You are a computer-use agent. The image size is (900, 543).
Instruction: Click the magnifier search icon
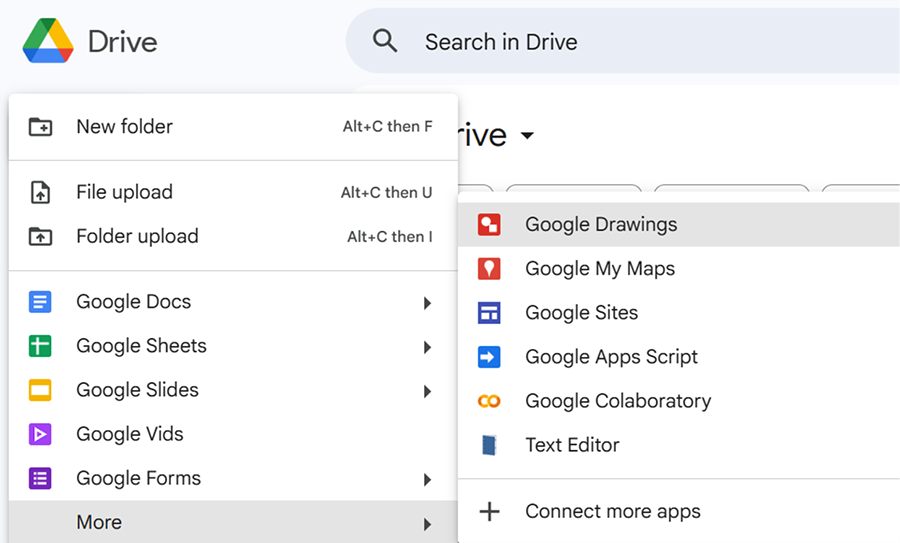[385, 42]
